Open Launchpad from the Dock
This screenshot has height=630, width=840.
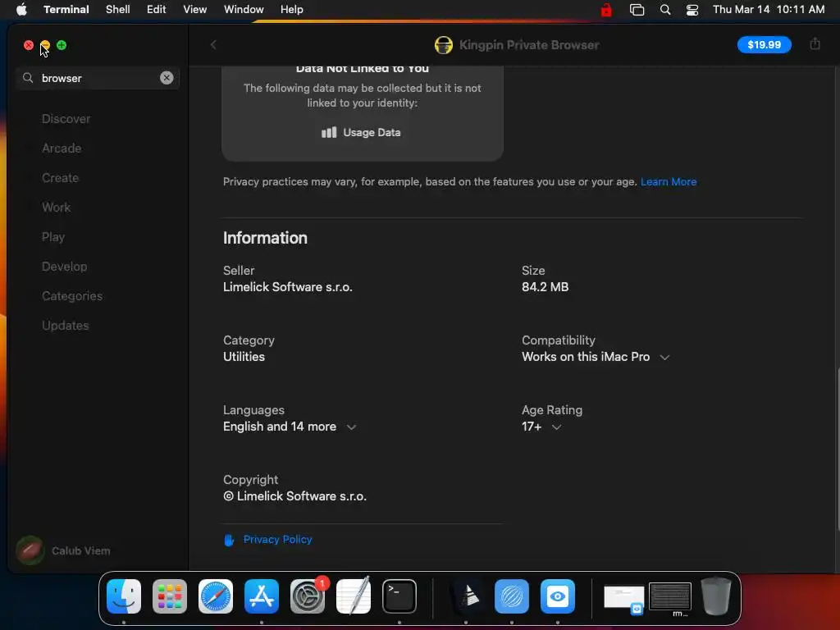click(x=170, y=596)
